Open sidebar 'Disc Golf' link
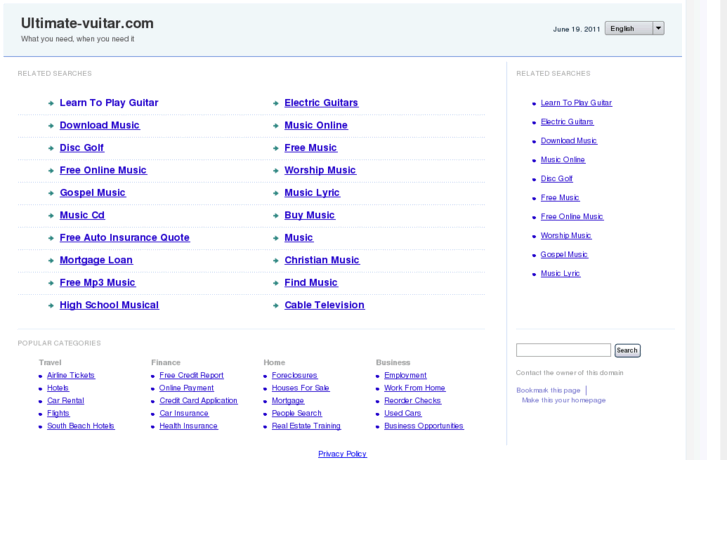727x545 pixels. 557,179
